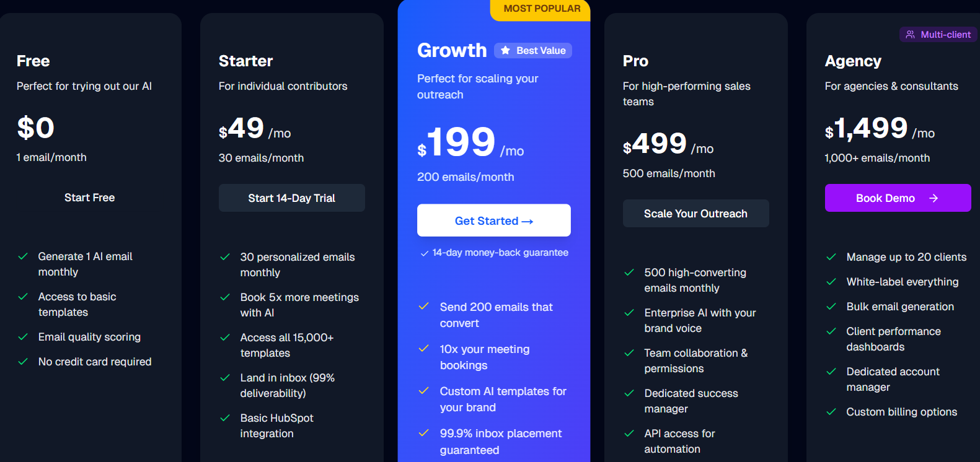The height and width of the screenshot is (462, 980).
Task: Click the Best Value badge next to Growth
Action: pos(532,50)
